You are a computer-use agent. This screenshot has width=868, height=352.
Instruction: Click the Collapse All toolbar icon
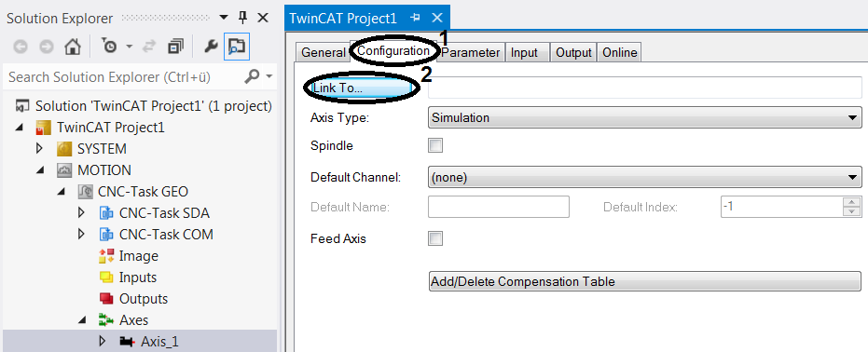pyautogui.click(x=176, y=47)
